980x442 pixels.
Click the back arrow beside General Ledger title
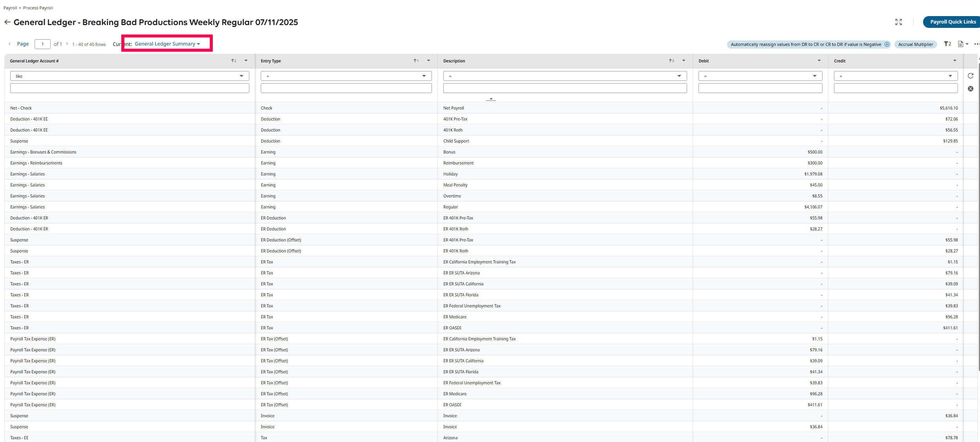point(7,22)
